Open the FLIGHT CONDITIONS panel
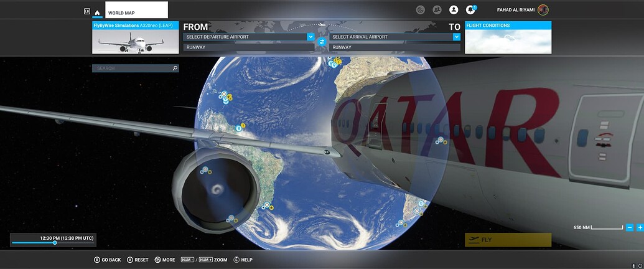Image resolution: width=644 pixels, height=269 pixels. (x=508, y=37)
